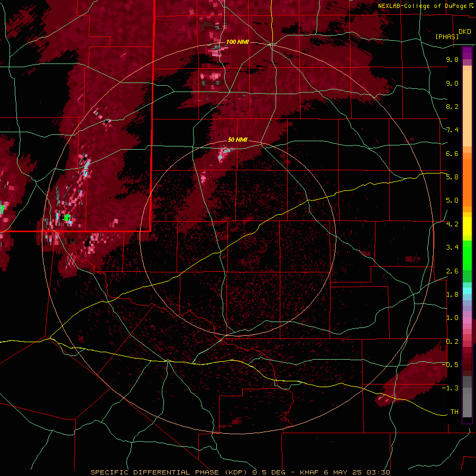Click the 7.4 scale value
The width and height of the screenshot is (476, 476).
[x=452, y=130]
